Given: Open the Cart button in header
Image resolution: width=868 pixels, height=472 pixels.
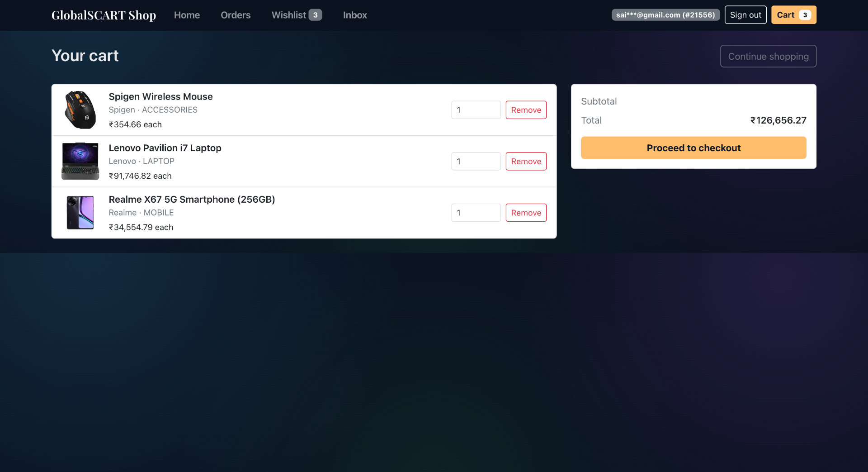Looking at the screenshot, I should point(794,15).
